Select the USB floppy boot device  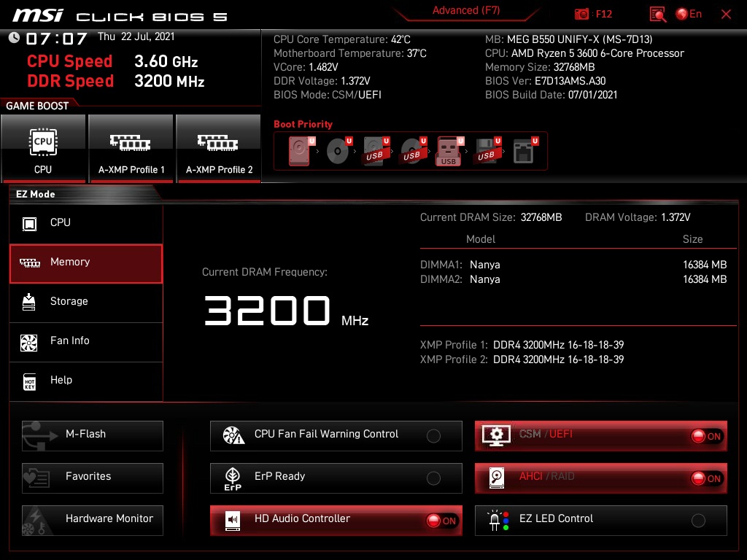(x=487, y=151)
